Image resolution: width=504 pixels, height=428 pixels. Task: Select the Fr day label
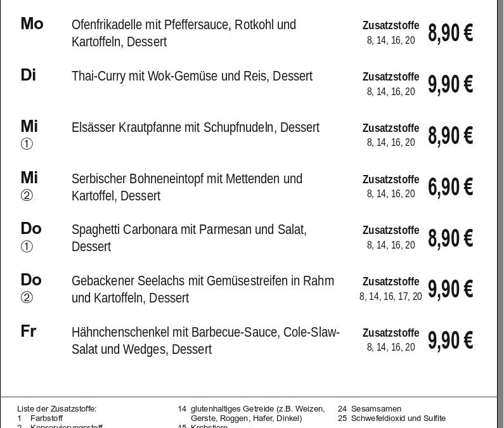29,331
